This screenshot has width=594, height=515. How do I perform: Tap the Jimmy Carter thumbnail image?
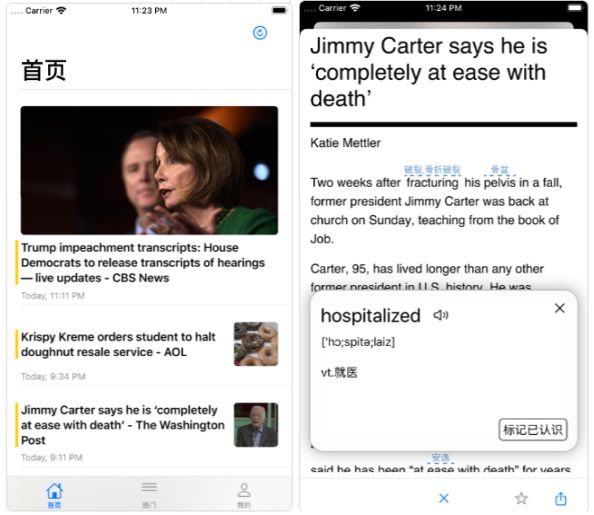[256, 425]
